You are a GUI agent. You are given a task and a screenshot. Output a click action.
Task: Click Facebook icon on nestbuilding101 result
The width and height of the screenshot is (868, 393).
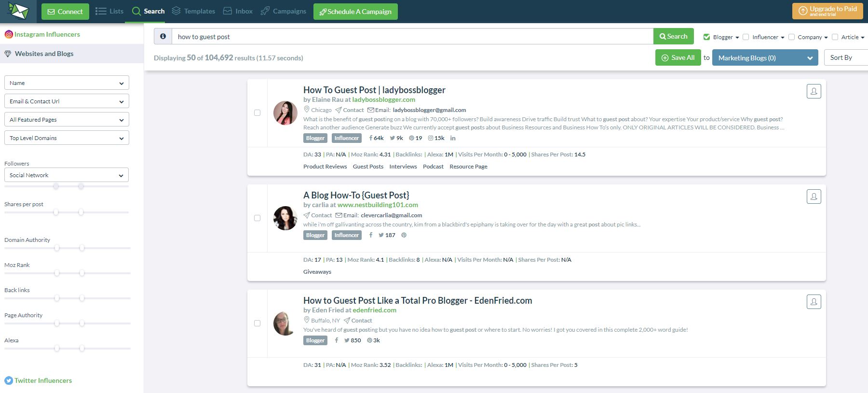(371, 235)
